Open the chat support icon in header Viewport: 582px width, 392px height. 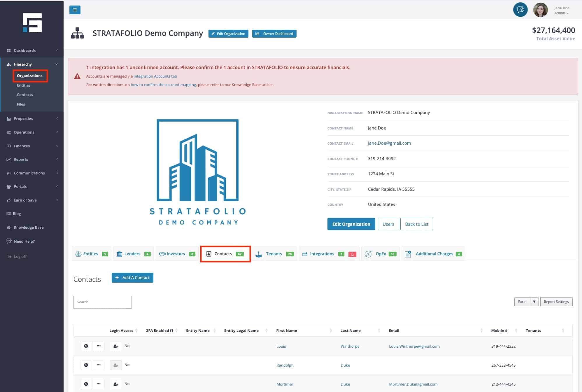[x=520, y=10]
